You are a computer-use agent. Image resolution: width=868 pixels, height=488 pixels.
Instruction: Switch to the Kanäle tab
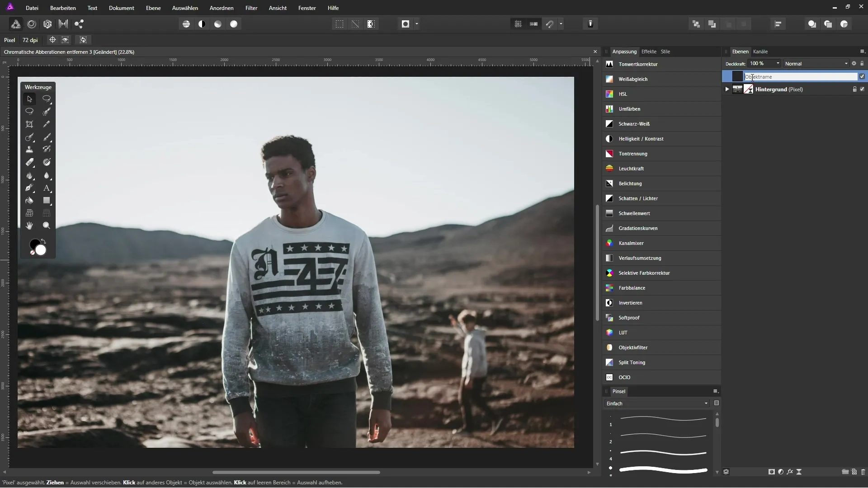[x=760, y=52]
